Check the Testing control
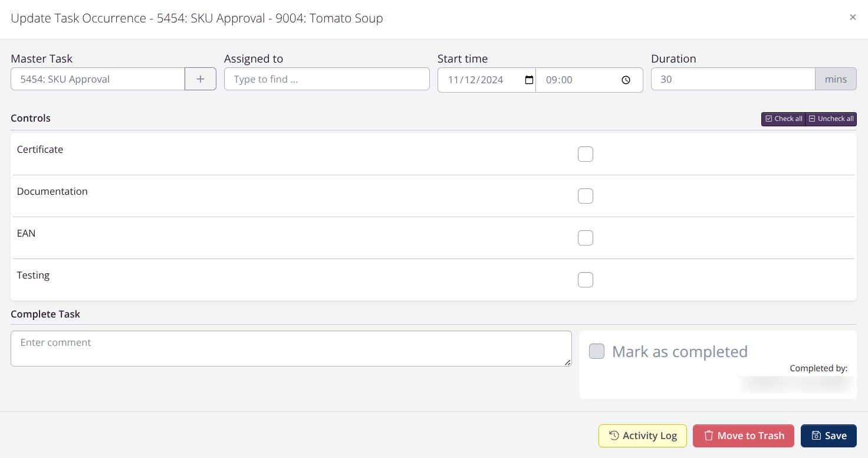This screenshot has width=868, height=458. point(585,279)
